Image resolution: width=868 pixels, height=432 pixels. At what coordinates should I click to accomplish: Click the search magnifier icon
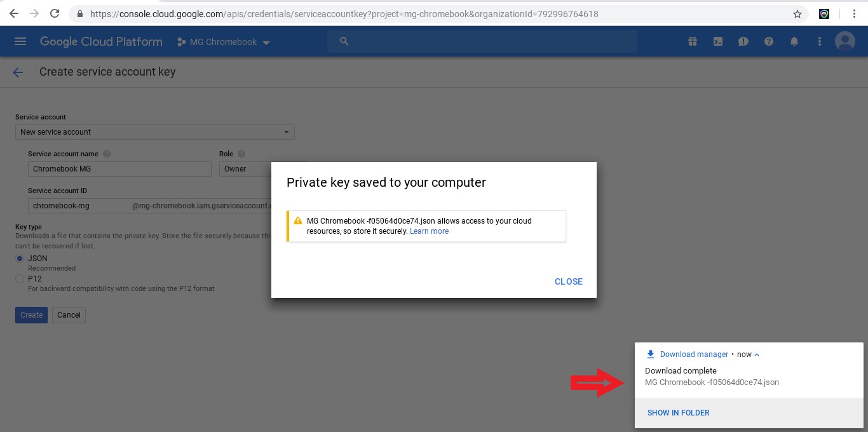pos(344,41)
